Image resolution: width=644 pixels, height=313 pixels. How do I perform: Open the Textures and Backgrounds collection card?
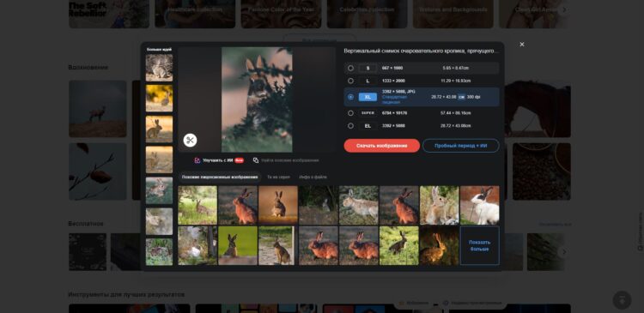point(453,14)
